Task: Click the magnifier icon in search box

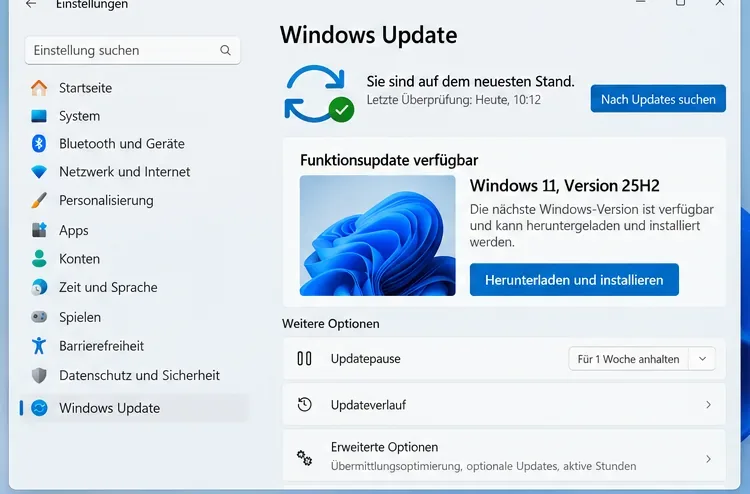Action: [225, 50]
